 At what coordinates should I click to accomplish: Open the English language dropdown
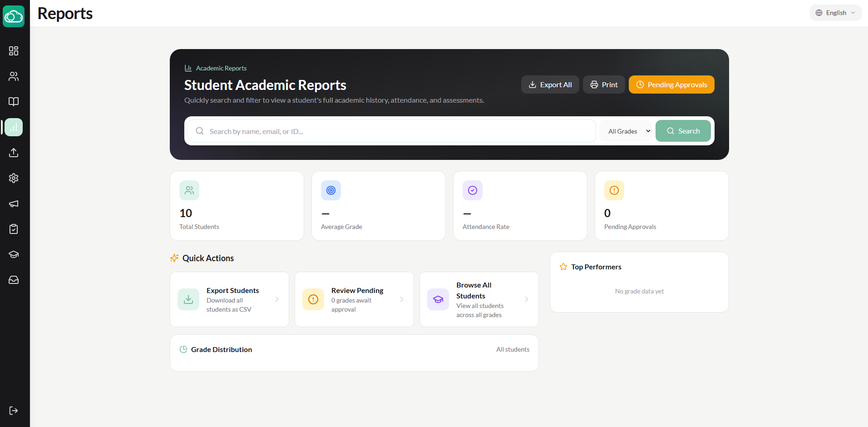click(835, 13)
